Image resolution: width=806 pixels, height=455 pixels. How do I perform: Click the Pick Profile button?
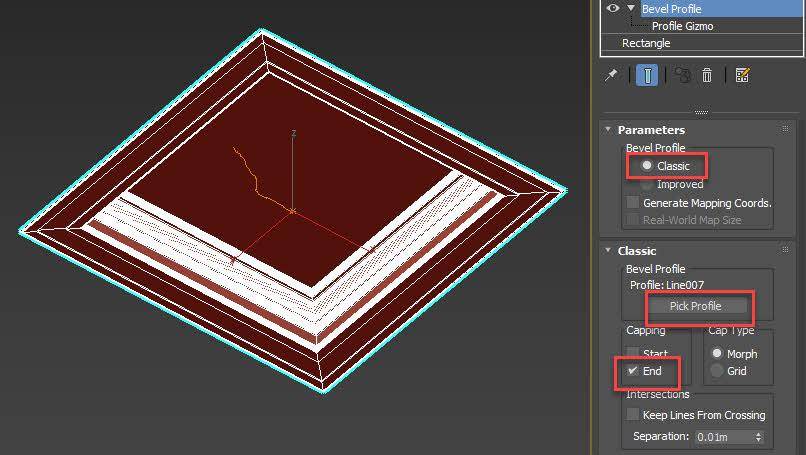click(695, 306)
